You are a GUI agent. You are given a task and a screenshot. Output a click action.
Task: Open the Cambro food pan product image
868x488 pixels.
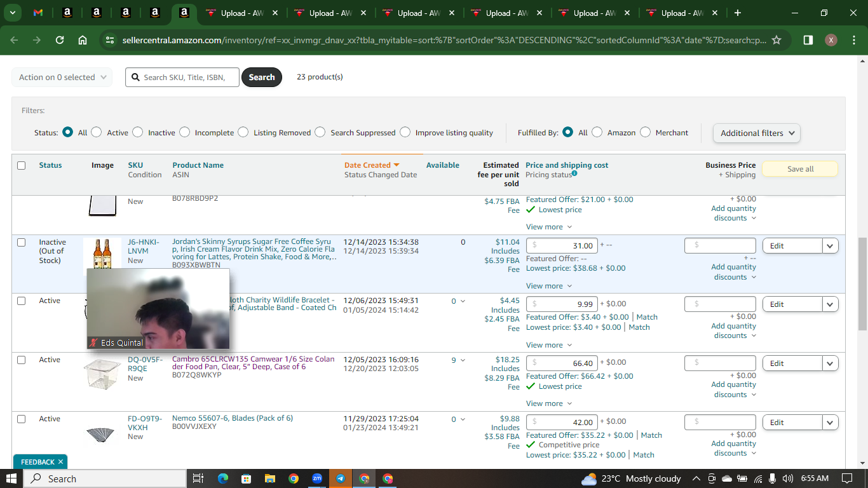click(x=102, y=373)
